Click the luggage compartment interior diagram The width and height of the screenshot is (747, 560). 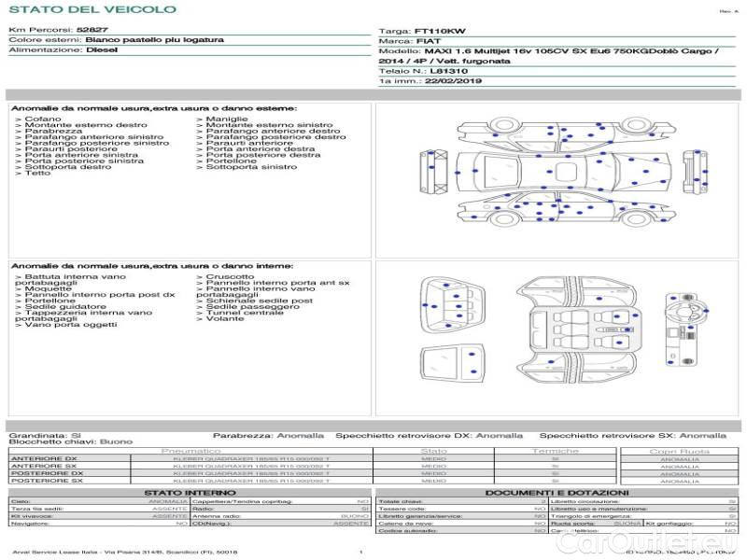tap(452, 305)
